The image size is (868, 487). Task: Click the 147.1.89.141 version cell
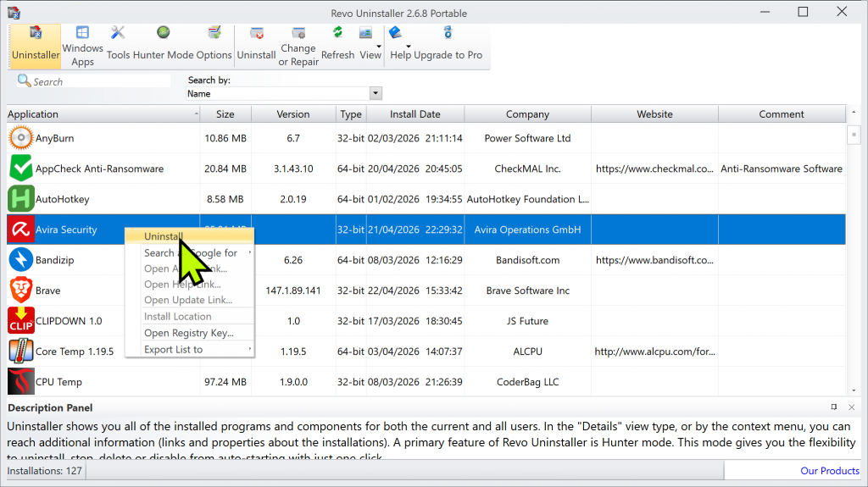point(293,290)
